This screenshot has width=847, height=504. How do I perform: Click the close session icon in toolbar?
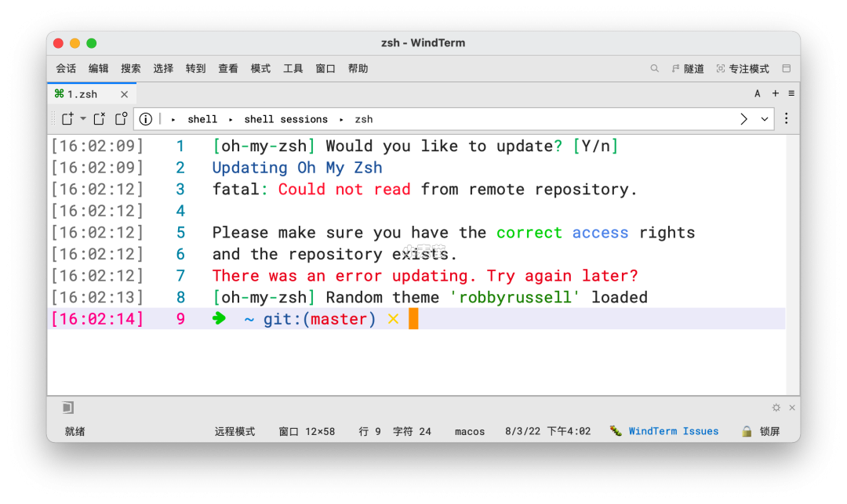pos(100,119)
